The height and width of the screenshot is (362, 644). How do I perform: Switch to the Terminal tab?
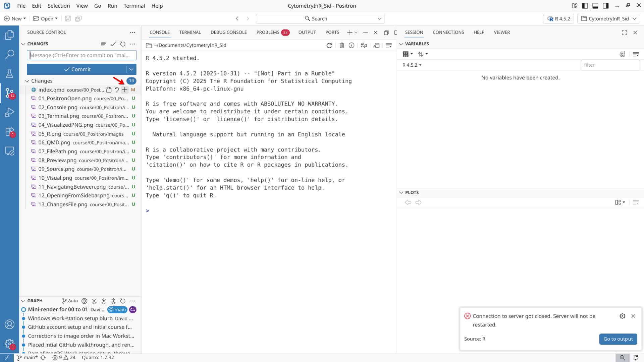click(190, 32)
